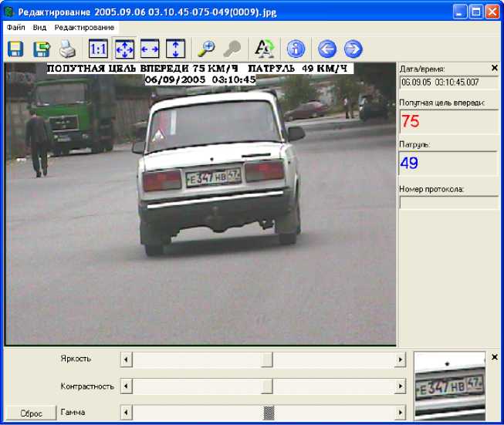Go to next image with right arrow
504x425 pixels.
tap(353, 49)
